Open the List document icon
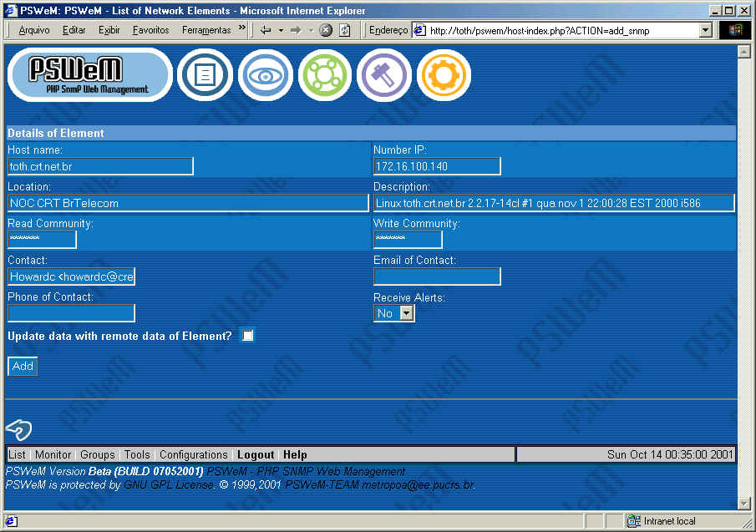 tap(205, 75)
